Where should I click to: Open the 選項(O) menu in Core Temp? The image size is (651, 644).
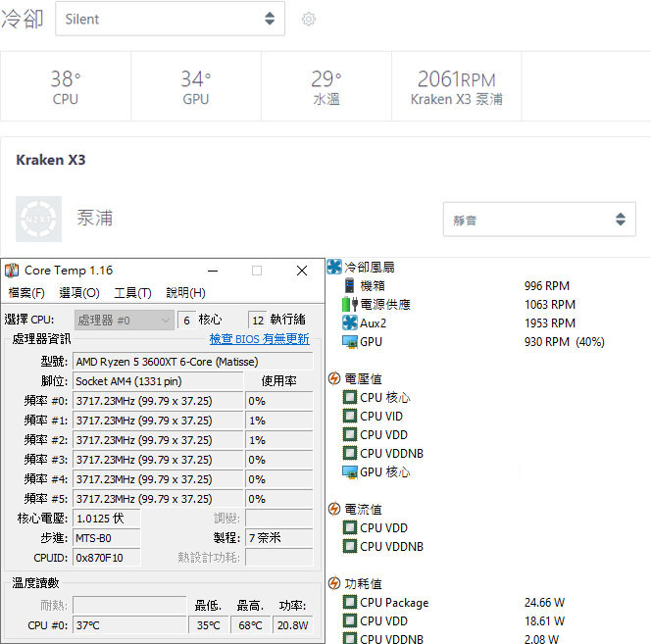pos(79,293)
